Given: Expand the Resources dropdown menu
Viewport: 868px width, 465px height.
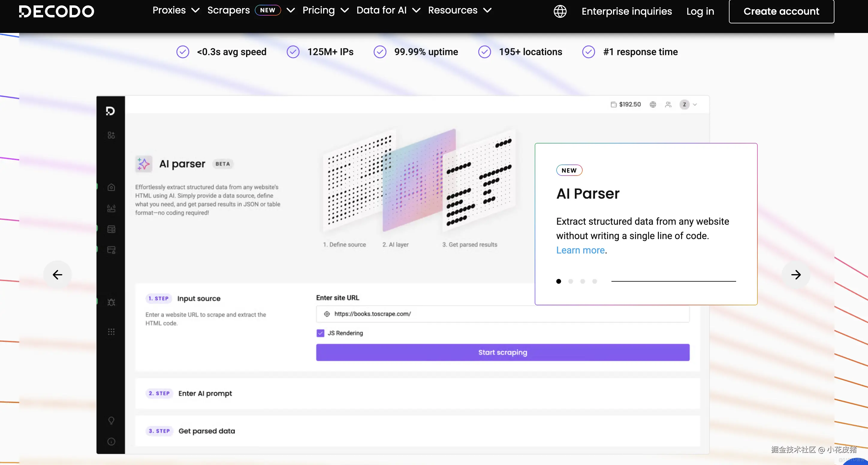Looking at the screenshot, I should pos(459,10).
